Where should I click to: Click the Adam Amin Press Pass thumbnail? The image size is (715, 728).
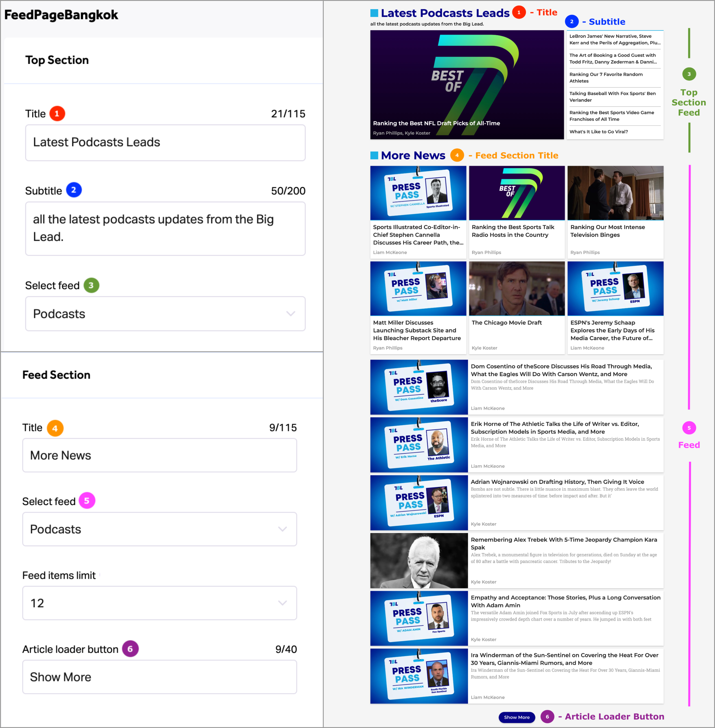(419, 619)
